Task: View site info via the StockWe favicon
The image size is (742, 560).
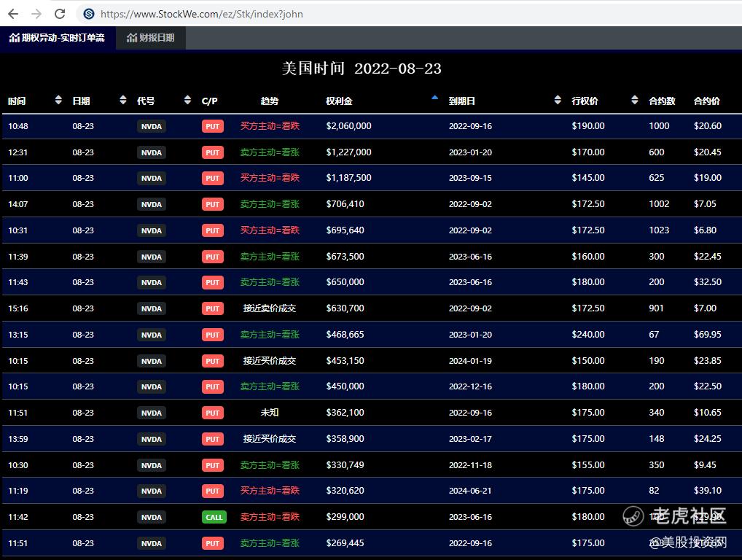Action: pyautogui.click(x=88, y=14)
